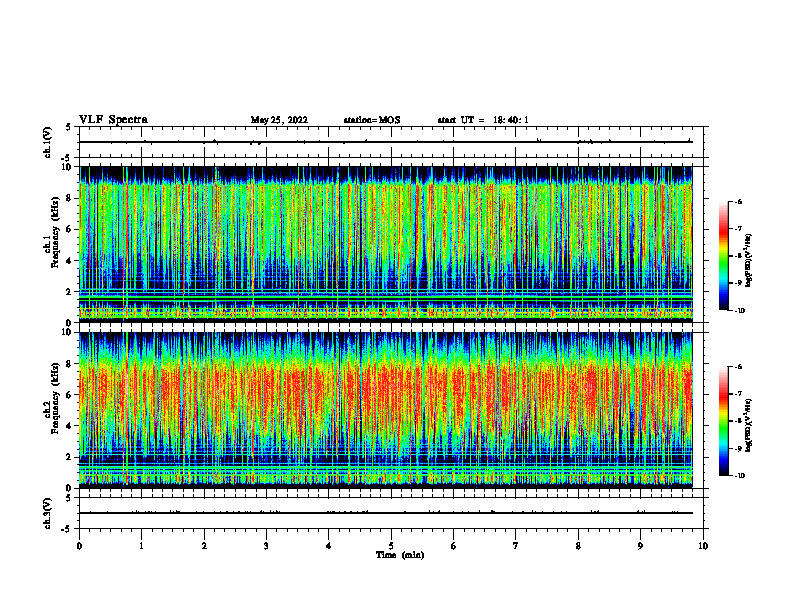Click ch.2 color bar PSD units label

click(x=749, y=425)
